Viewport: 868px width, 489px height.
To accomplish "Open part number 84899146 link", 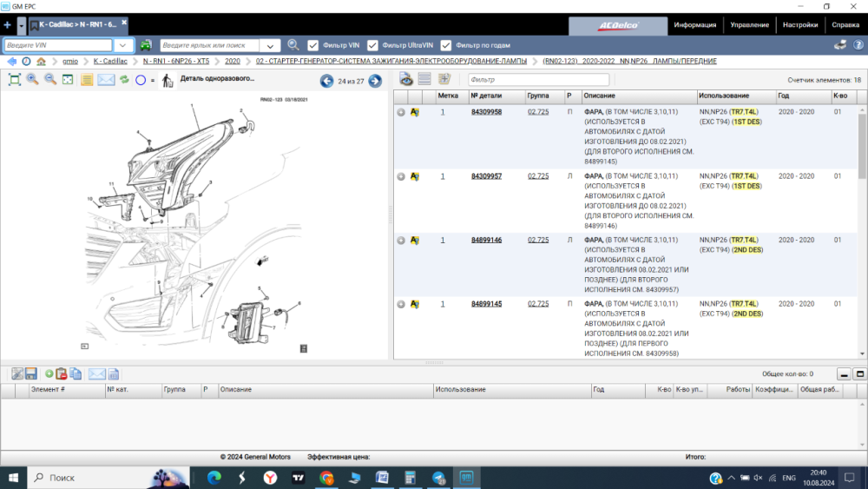I will coord(486,240).
